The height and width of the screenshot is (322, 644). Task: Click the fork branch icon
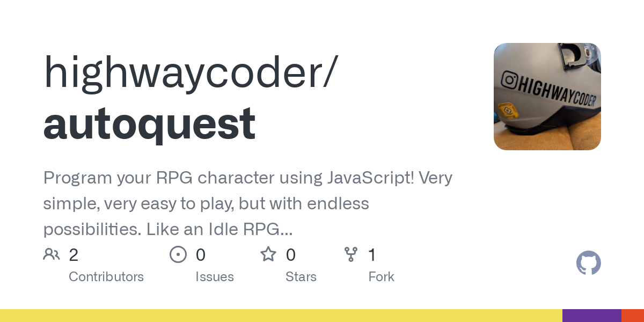[351, 254]
